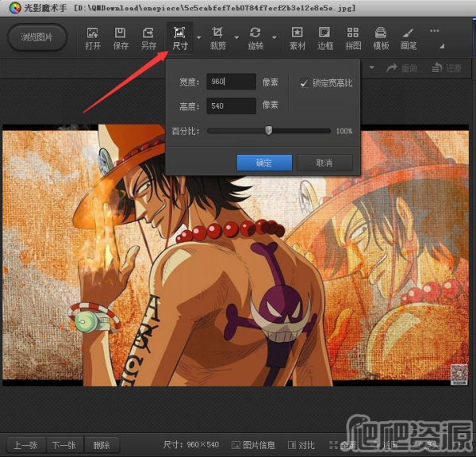Expand the 尺寸 dropdown arrow
Screen dimensions: 476x457
pos(199,37)
